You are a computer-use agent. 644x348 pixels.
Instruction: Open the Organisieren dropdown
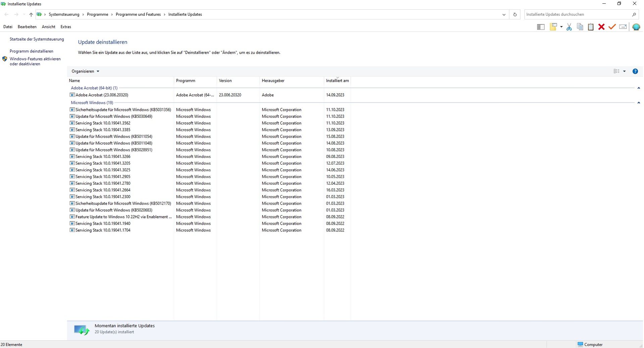[x=85, y=71]
